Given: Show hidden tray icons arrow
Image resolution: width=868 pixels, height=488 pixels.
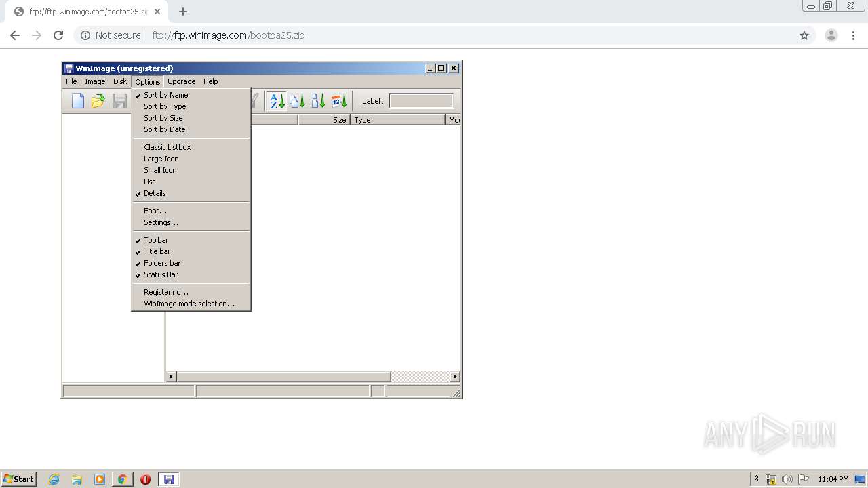Looking at the screenshot, I should click(x=756, y=479).
